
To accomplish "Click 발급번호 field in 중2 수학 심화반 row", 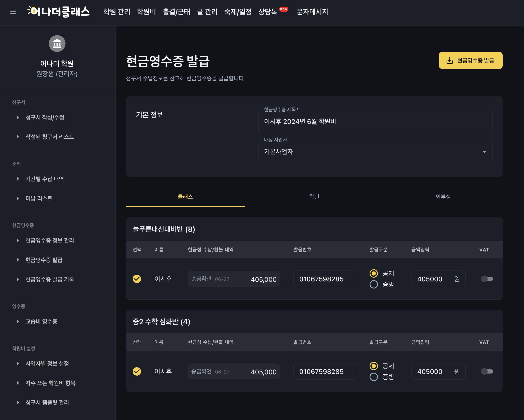I will coord(324,371).
